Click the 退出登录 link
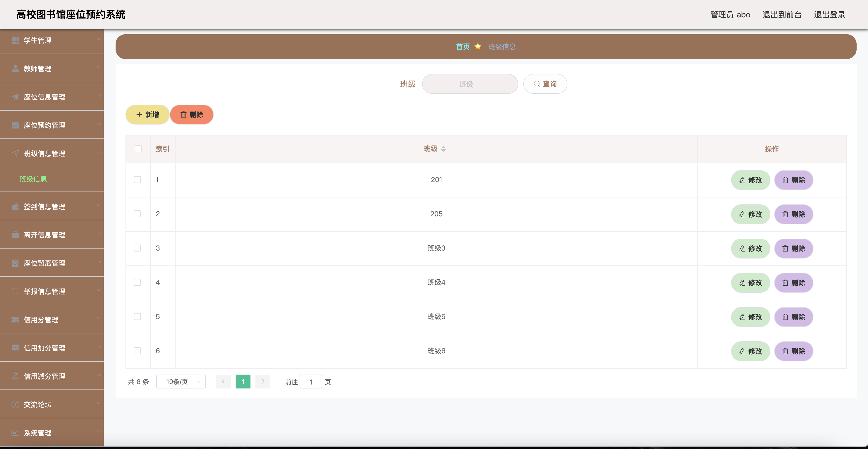The width and height of the screenshot is (868, 449). (x=830, y=15)
